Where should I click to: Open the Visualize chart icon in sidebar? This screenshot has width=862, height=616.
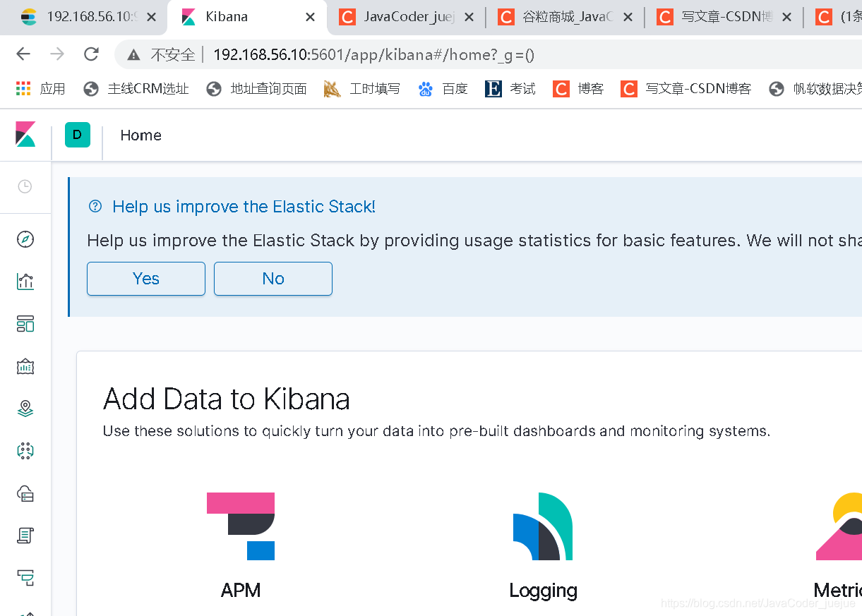[x=25, y=282]
